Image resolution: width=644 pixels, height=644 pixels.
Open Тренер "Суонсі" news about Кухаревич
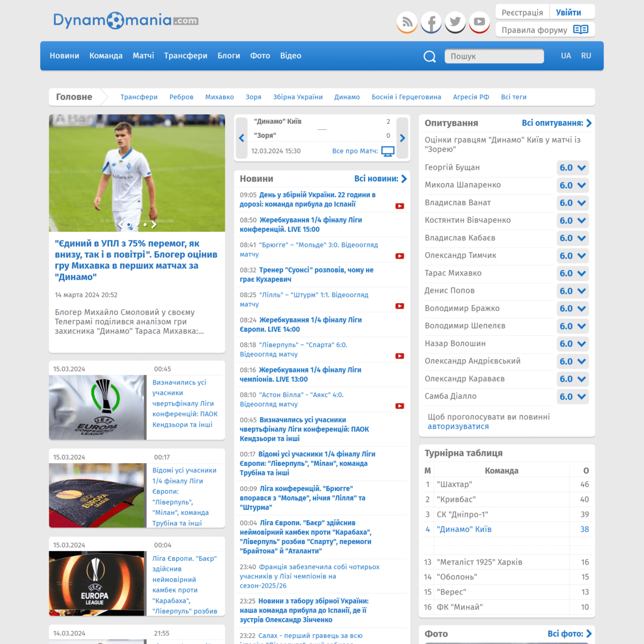point(308,274)
